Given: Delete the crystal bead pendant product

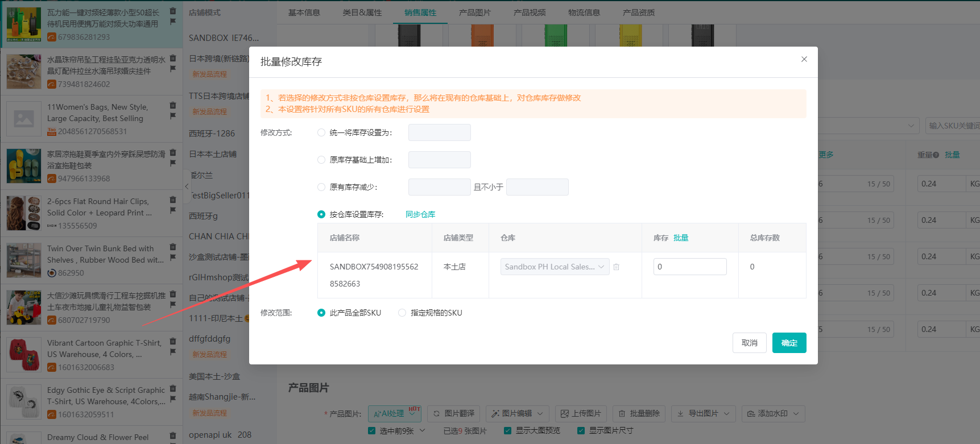Looking at the screenshot, I should [x=173, y=59].
